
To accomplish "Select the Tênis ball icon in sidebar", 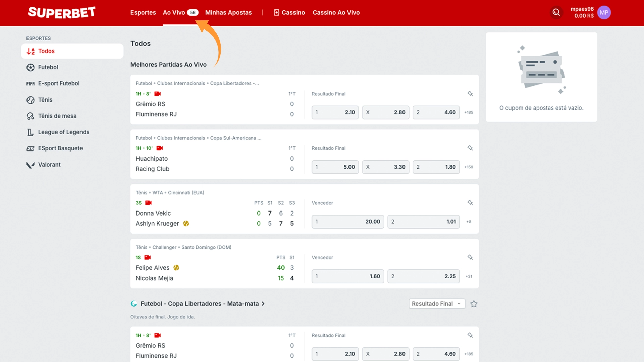I will point(31,100).
